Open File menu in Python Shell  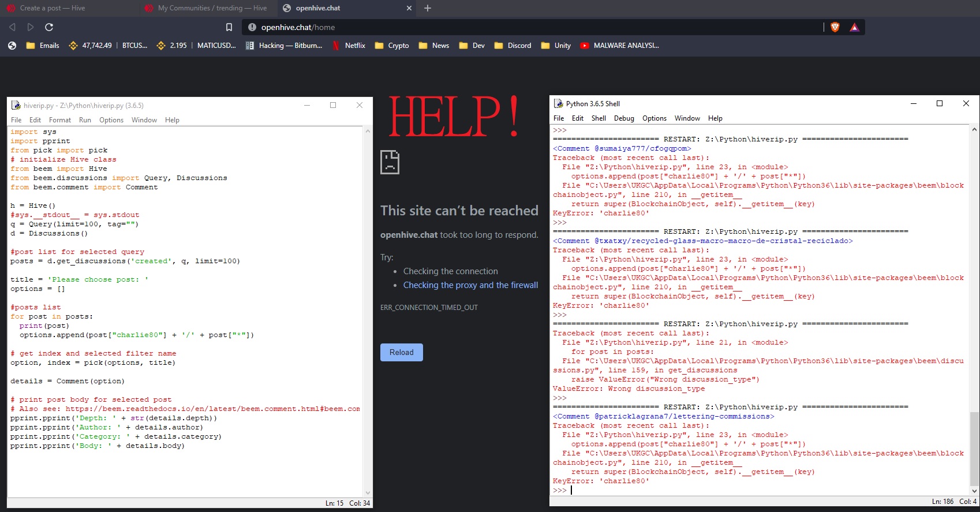559,118
